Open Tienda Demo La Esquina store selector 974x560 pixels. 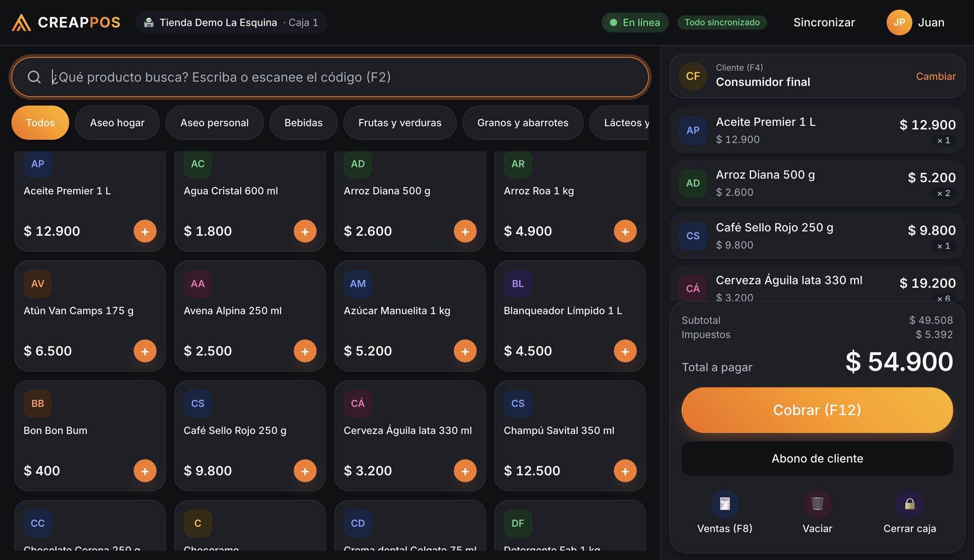231,22
